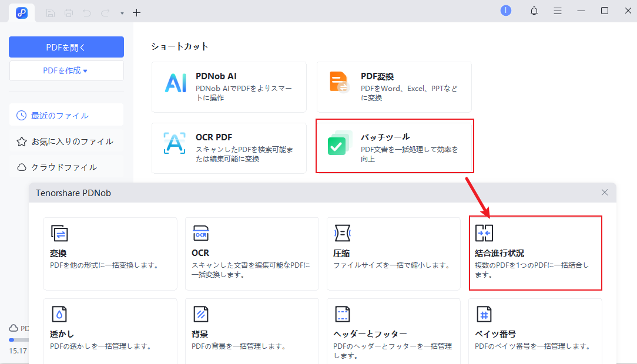The height and width of the screenshot is (364, 637).
Task: Click the PDFを開く button
Action: (66, 47)
